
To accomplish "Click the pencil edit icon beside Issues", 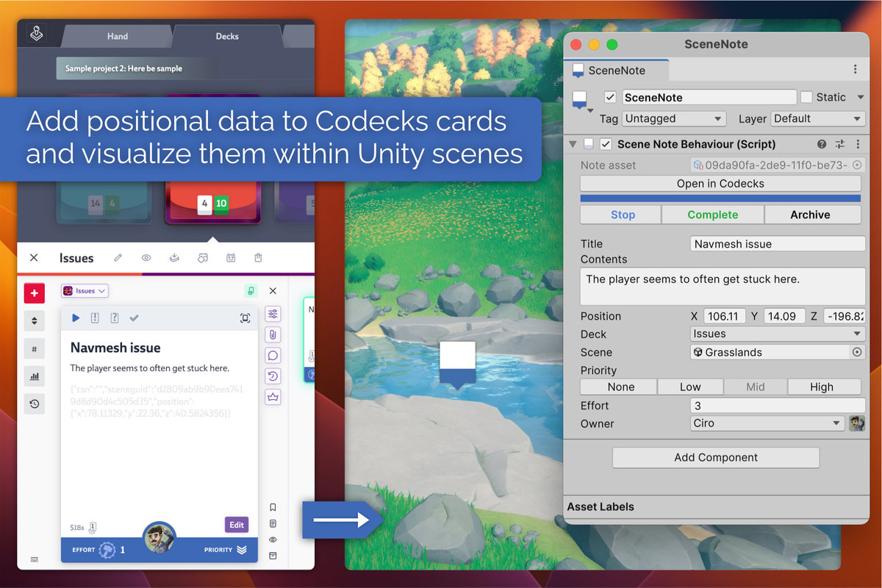I will (118, 258).
